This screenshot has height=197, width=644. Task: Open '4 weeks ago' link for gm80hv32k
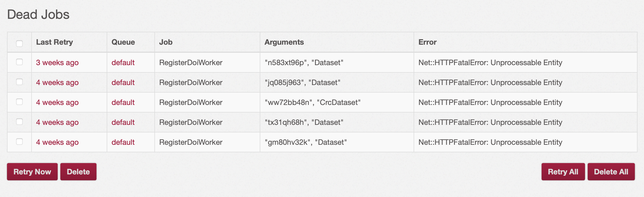click(x=57, y=142)
